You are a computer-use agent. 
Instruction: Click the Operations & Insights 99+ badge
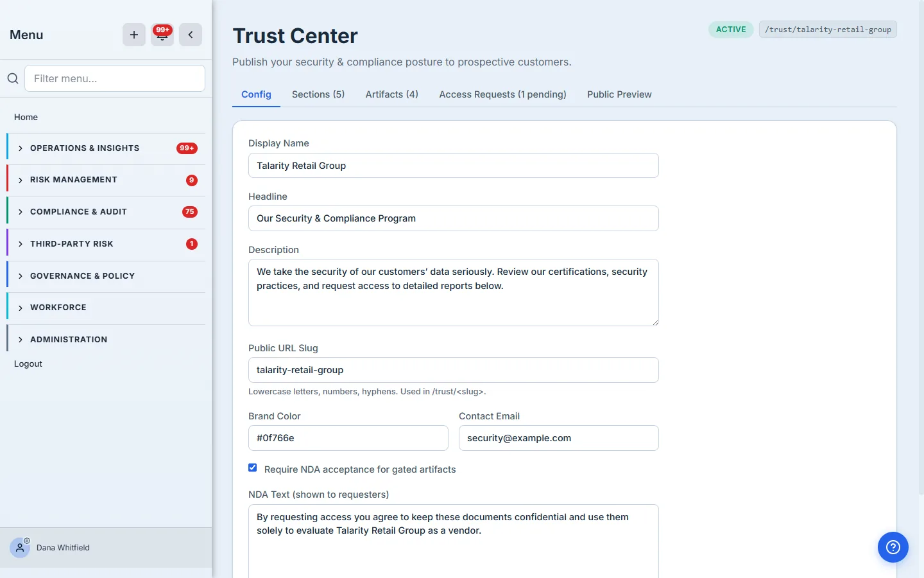coord(187,148)
